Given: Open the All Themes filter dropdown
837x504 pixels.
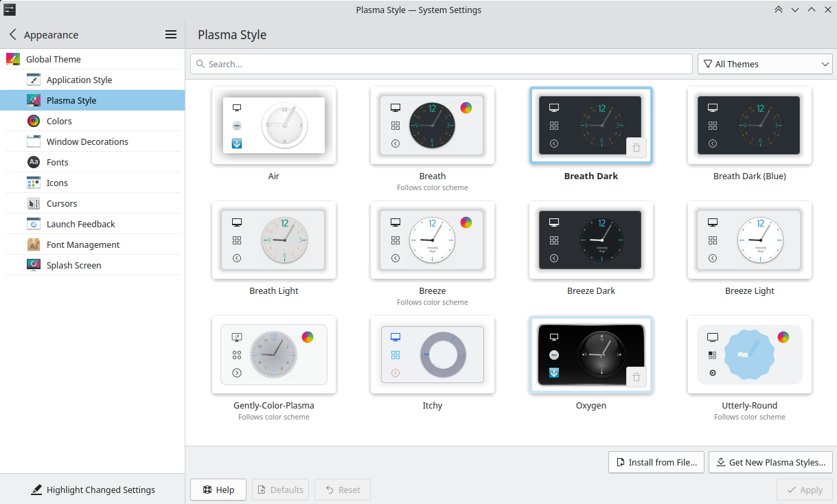Looking at the screenshot, I should (x=765, y=64).
